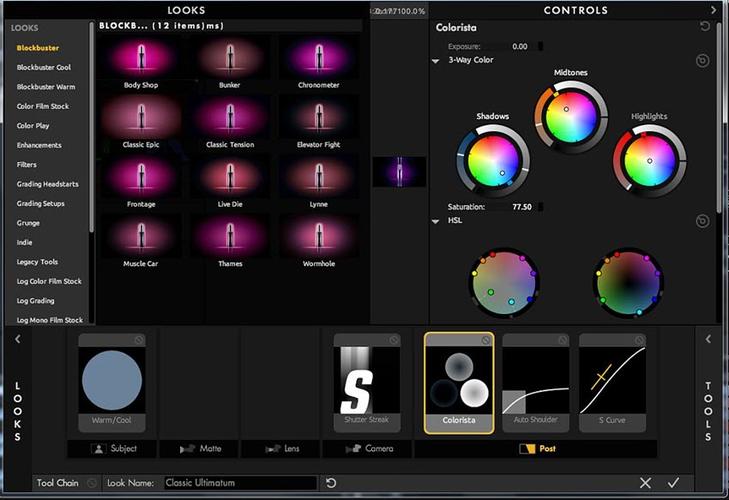This screenshot has height=500, width=729.
Task: Select the Auto Shoulder tool card
Action: coord(536,383)
